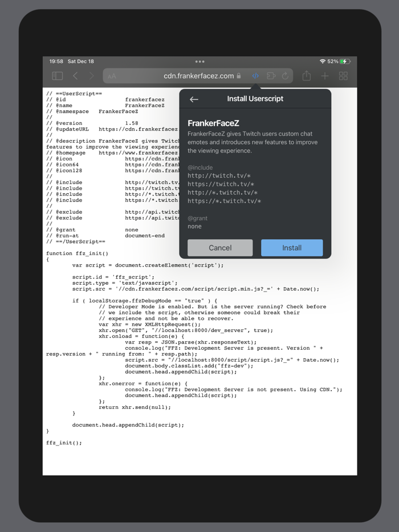Tap the cdn.frankerfacez.com address field
Image resolution: width=399 pixels, height=532 pixels.
coord(198,76)
